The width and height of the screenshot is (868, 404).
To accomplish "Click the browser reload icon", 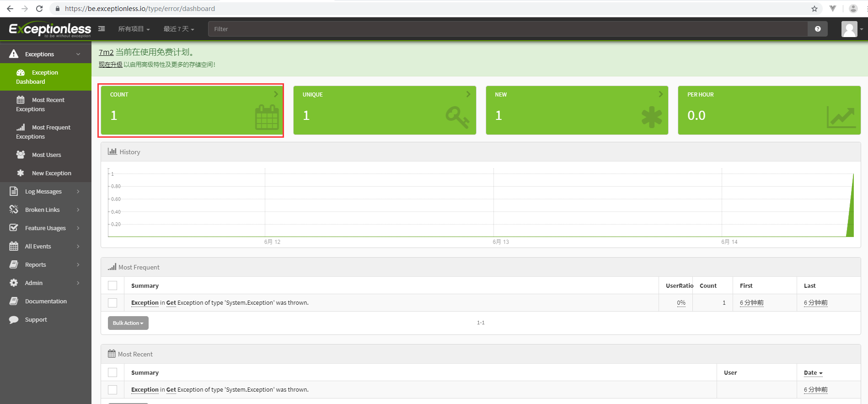I will (x=39, y=9).
